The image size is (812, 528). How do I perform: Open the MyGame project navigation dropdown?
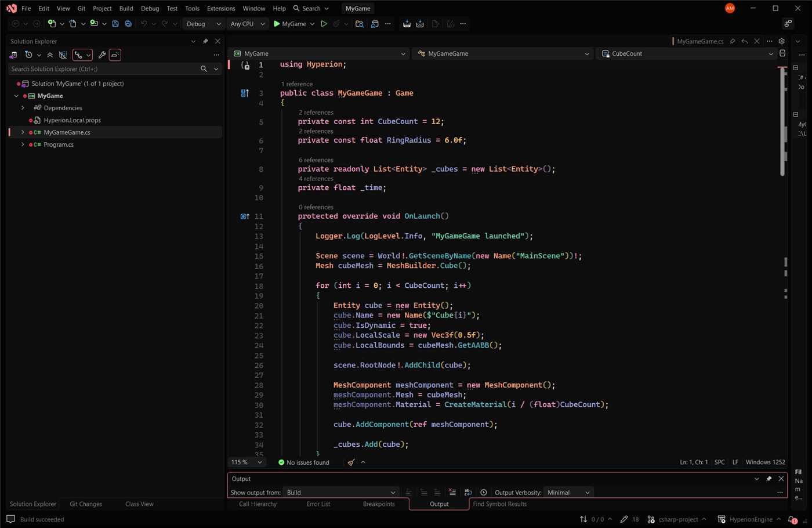click(320, 53)
